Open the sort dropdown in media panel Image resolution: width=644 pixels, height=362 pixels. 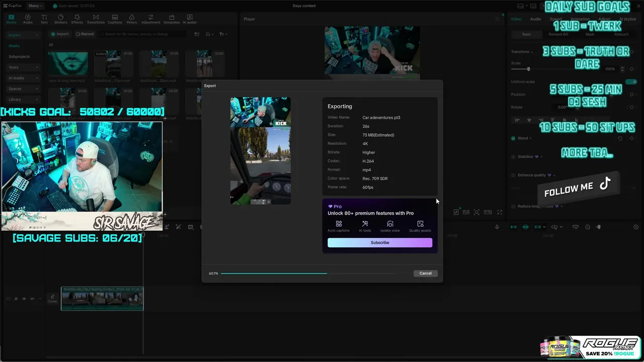209,34
